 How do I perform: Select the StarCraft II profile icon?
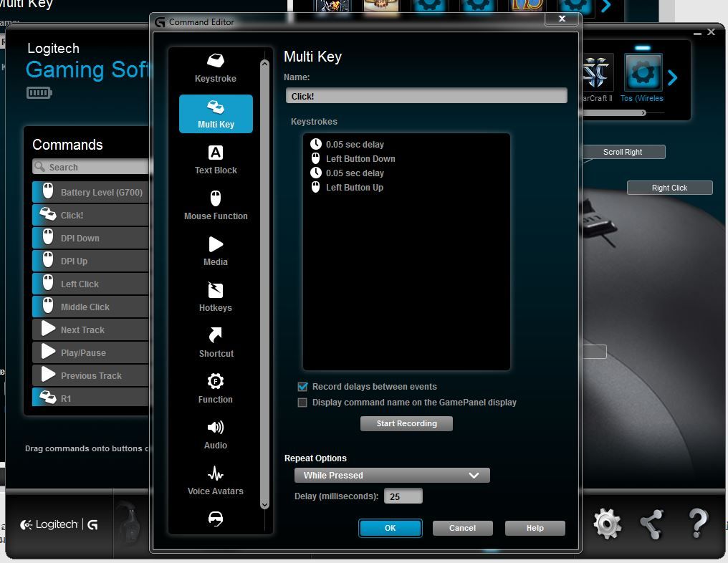(x=597, y=73)
